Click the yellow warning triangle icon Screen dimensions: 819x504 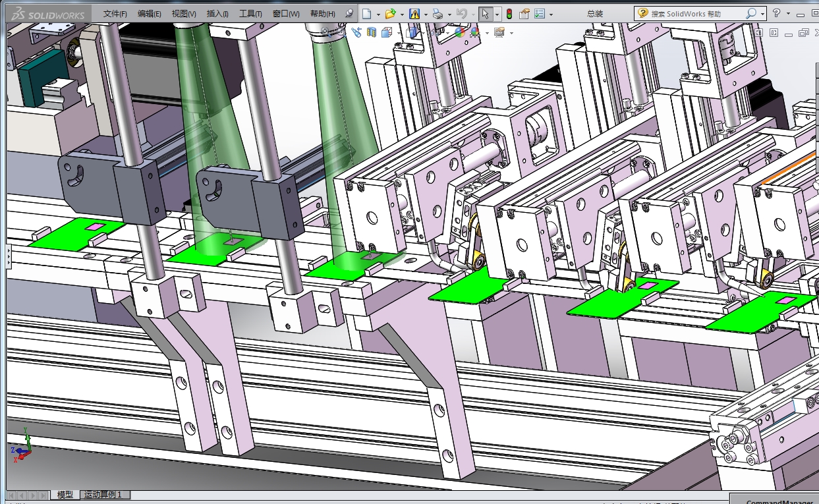[414, 14]
